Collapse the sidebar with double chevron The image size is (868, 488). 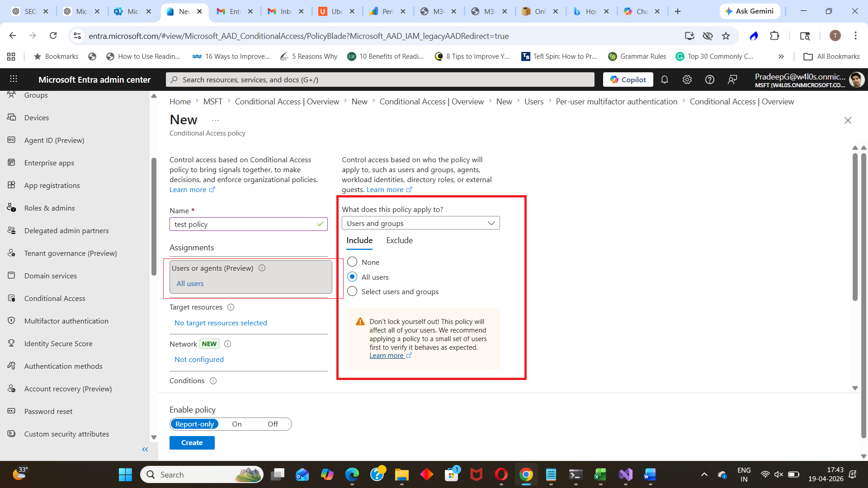[145, 449]
